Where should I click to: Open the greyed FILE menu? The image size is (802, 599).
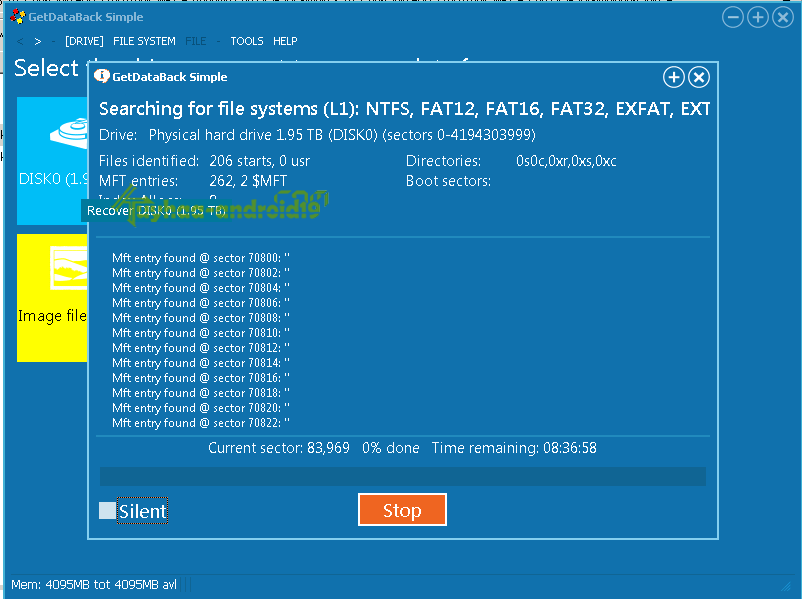tap(196, 41)
